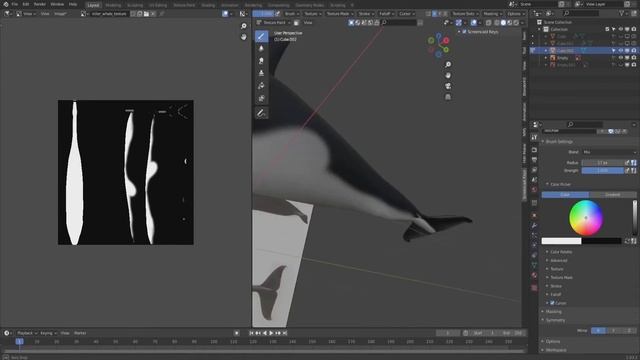Expand the Stroke subpanel
640x360 pixels.
pyautogui.click(x=556, y=286)
